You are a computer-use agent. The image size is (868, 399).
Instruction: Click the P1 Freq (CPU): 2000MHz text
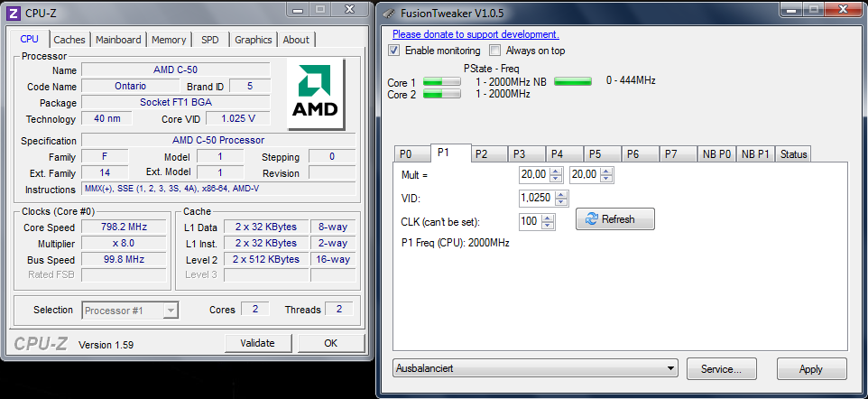click(455, 243)
